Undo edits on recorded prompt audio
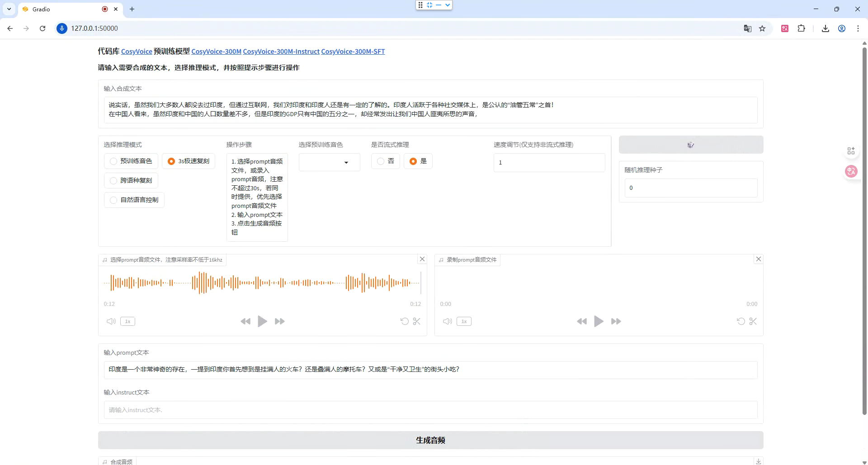868x465 pixels. [741, 321]
